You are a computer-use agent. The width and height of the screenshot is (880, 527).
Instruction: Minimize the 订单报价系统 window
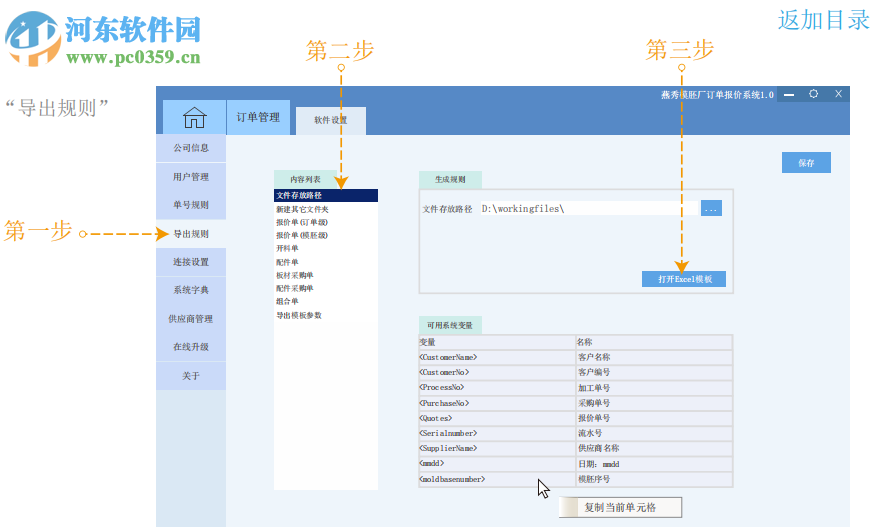(789, 94)
